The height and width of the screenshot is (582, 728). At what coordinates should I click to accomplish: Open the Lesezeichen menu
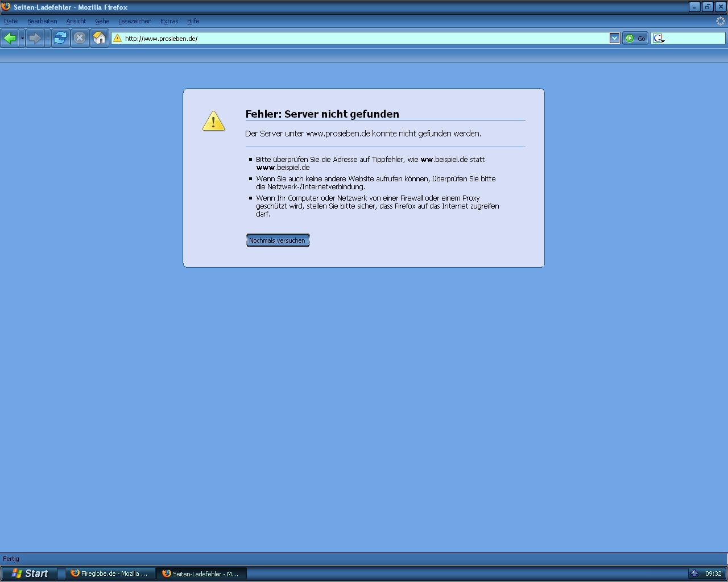(135, 21)
